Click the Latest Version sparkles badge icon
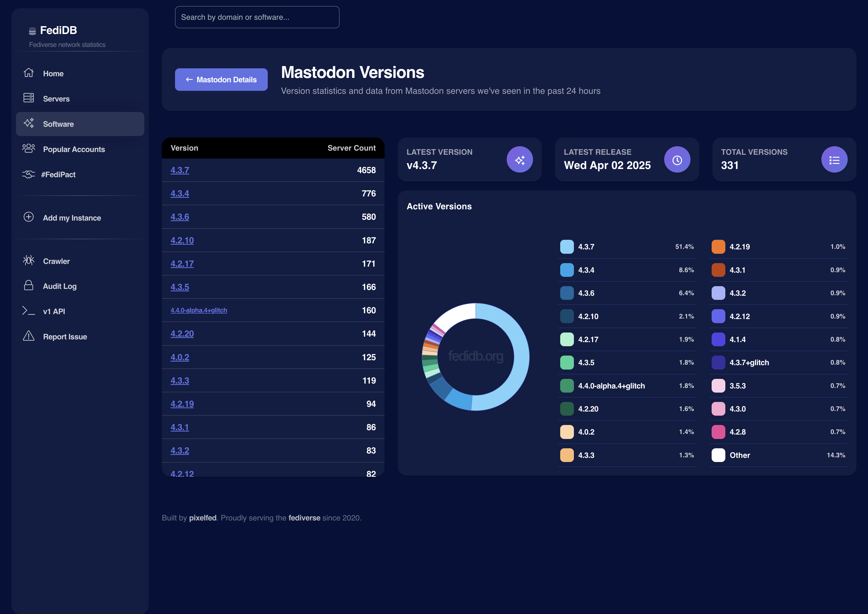This screenshot has width=868, height=614. coord(520,160)
